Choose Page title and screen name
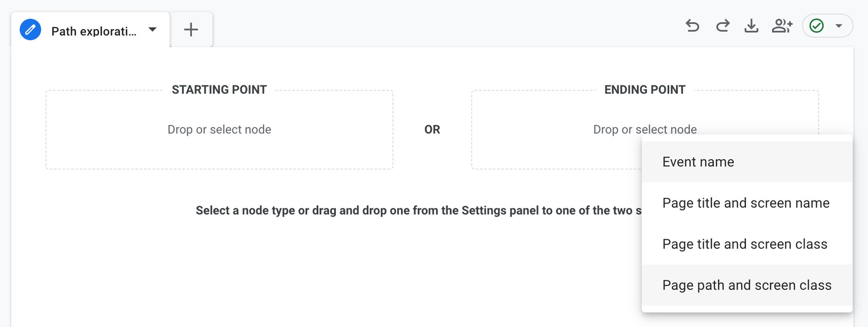Viewport: 868px width, 327px height. [x=745, y=203]
